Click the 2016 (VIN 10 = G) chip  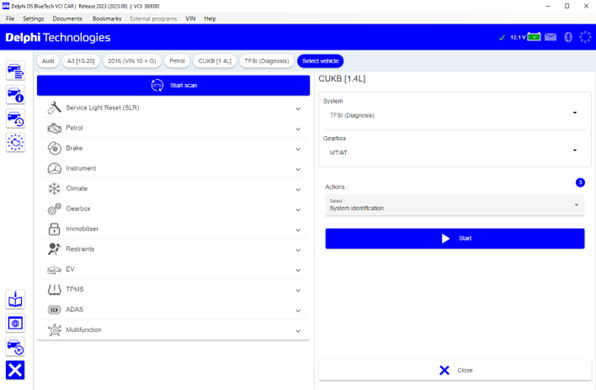pos(132,61)
